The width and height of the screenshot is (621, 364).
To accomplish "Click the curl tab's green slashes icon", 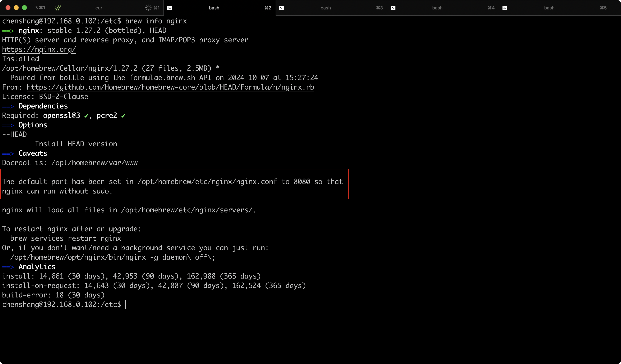I will tap(58, 8).
